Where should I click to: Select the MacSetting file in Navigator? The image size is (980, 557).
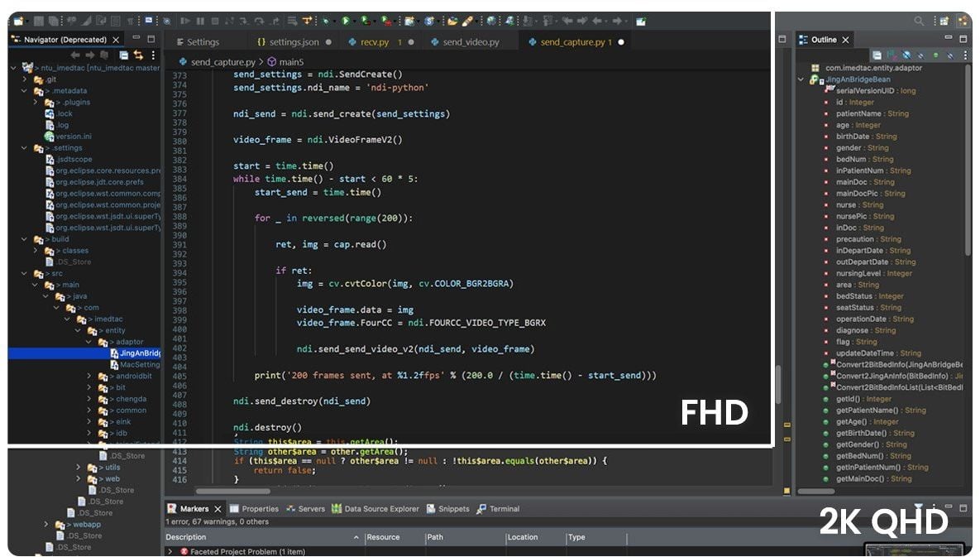pyautogui.click(x=140, y=364)
